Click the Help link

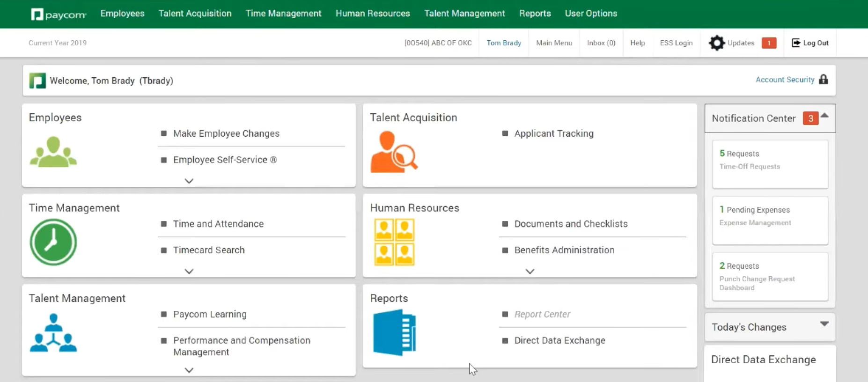click(x=638, y=43)
